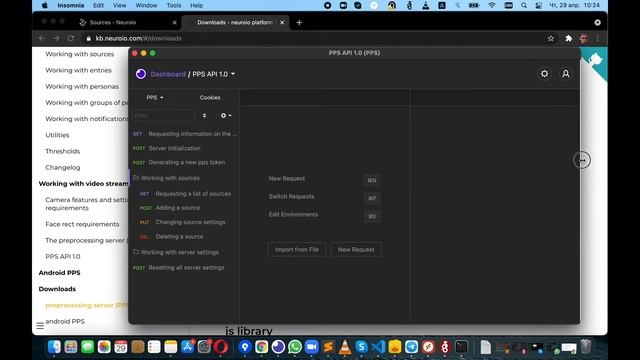Image resolution: width=640 pixels, height=360 pixels.
Task: Open Working with entries docs link
Action: coord(78,70)
